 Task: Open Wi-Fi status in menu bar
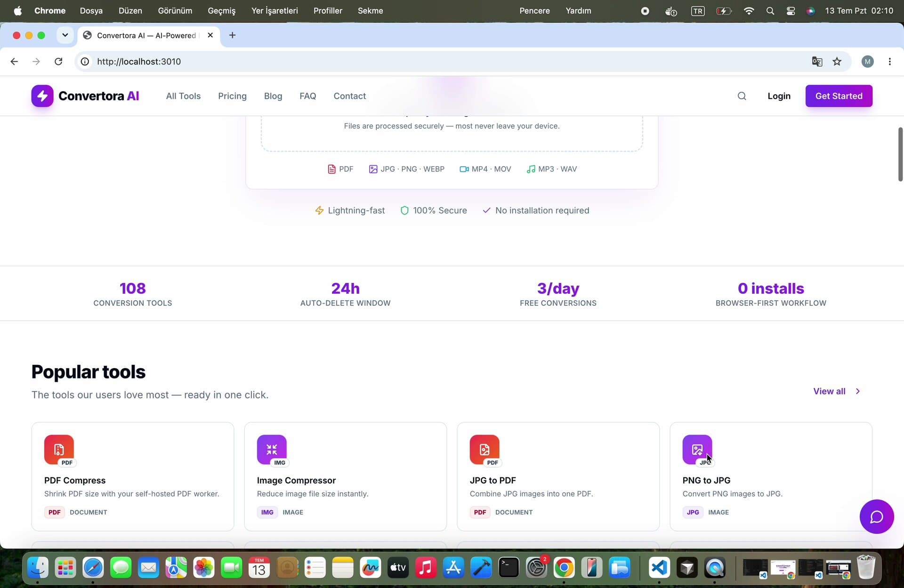click(749, 11)
